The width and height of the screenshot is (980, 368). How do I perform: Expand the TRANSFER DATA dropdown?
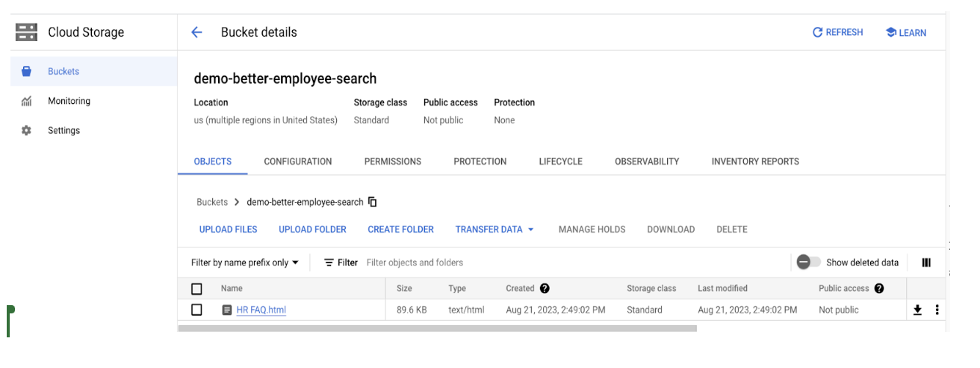pyautogui.click(x=494, y=229)
